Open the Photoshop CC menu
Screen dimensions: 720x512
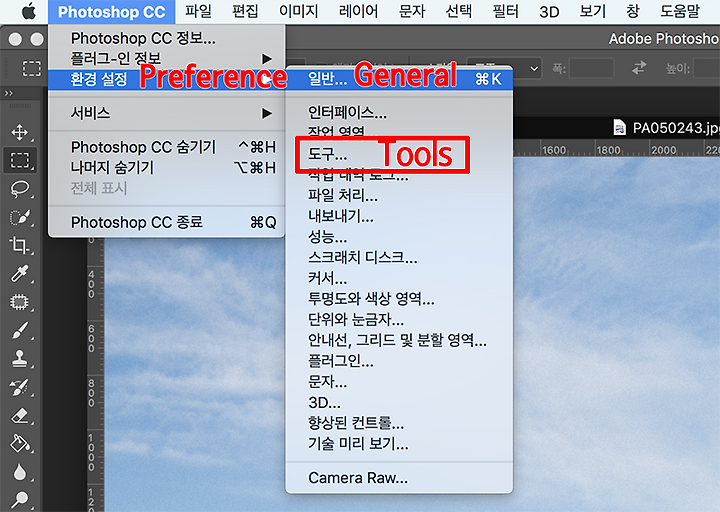[x=112, y=12]
